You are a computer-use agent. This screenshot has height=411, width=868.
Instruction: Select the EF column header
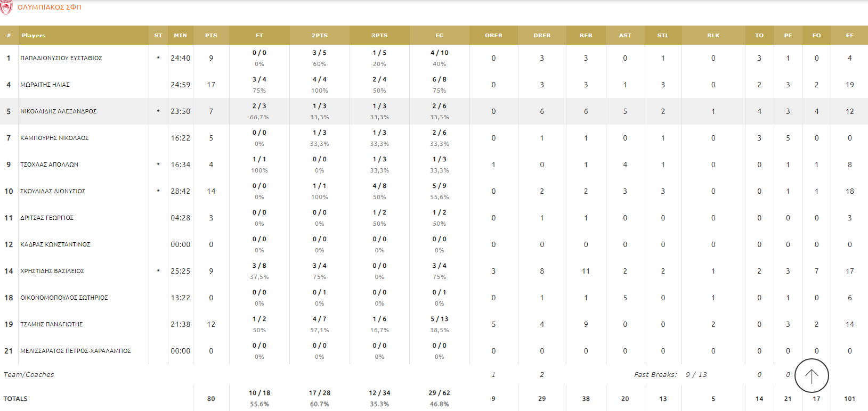pos(849,36)
